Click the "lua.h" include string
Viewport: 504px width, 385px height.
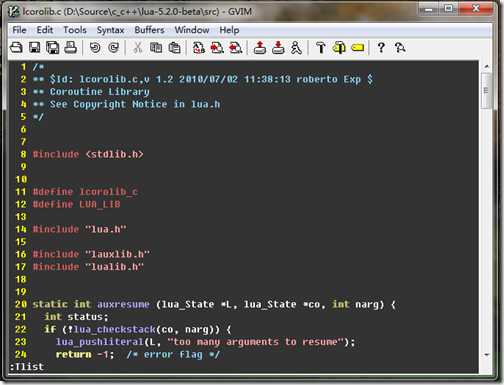106,229
